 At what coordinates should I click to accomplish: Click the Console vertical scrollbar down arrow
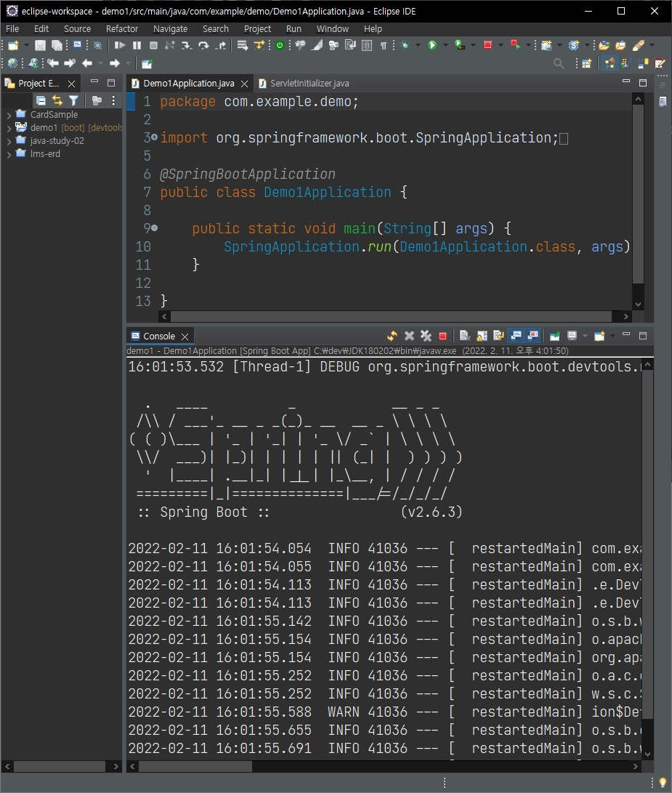[648, 754]
